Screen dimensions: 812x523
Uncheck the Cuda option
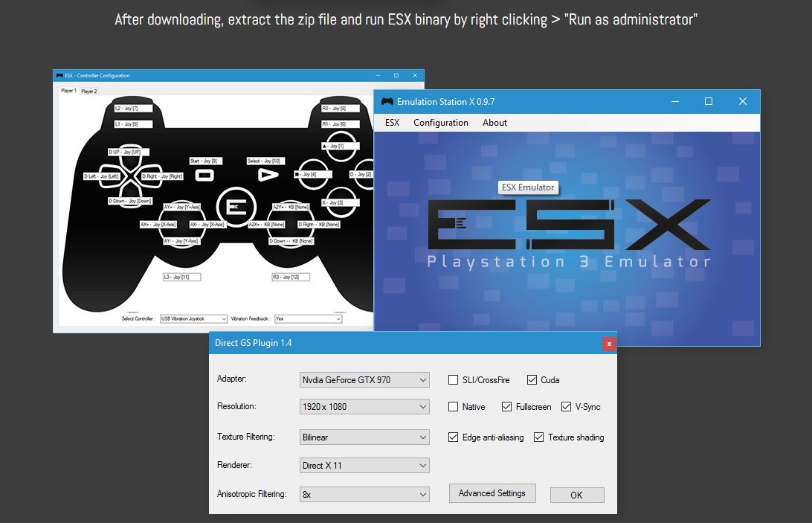point(532,380)
